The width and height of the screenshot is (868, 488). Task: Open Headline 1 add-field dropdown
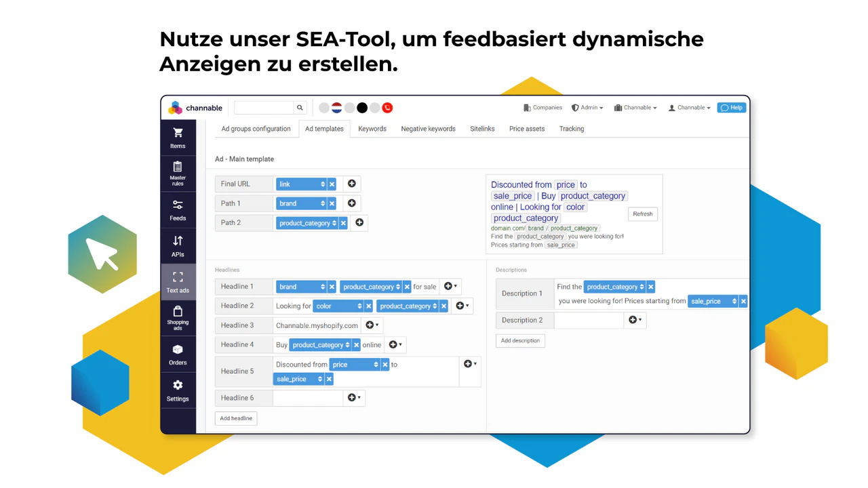(x=450, y=287)
